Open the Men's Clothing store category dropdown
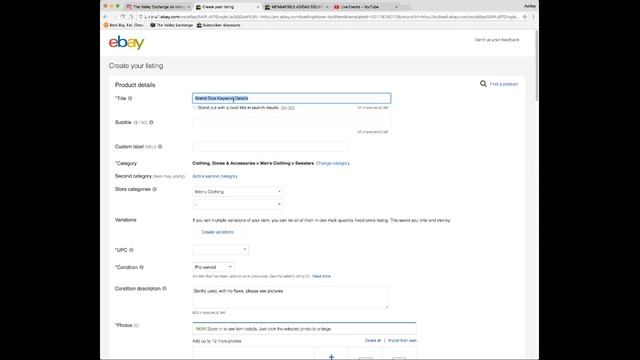This screenshot has width=640, height=360. pyautogui.click(x=238, y=191)
